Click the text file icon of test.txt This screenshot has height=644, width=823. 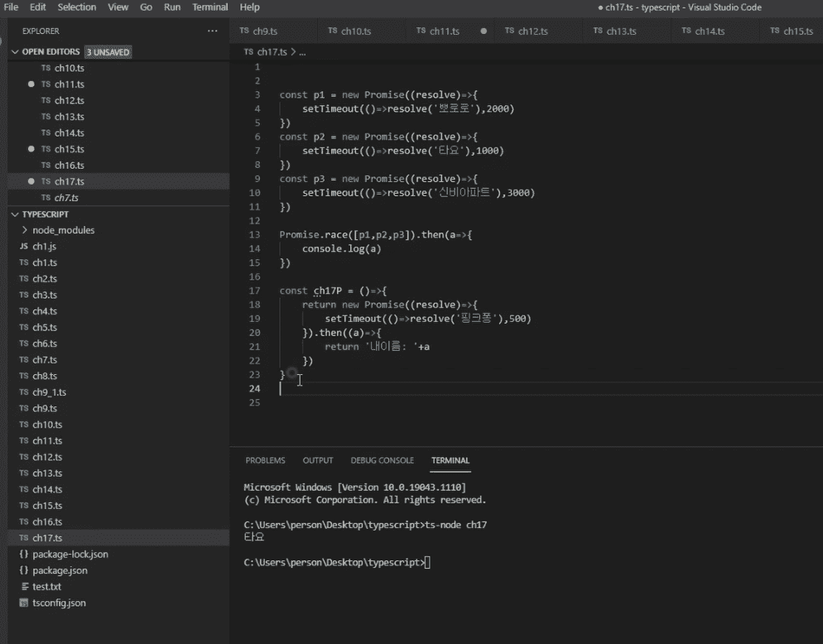(x=24, y=587)
